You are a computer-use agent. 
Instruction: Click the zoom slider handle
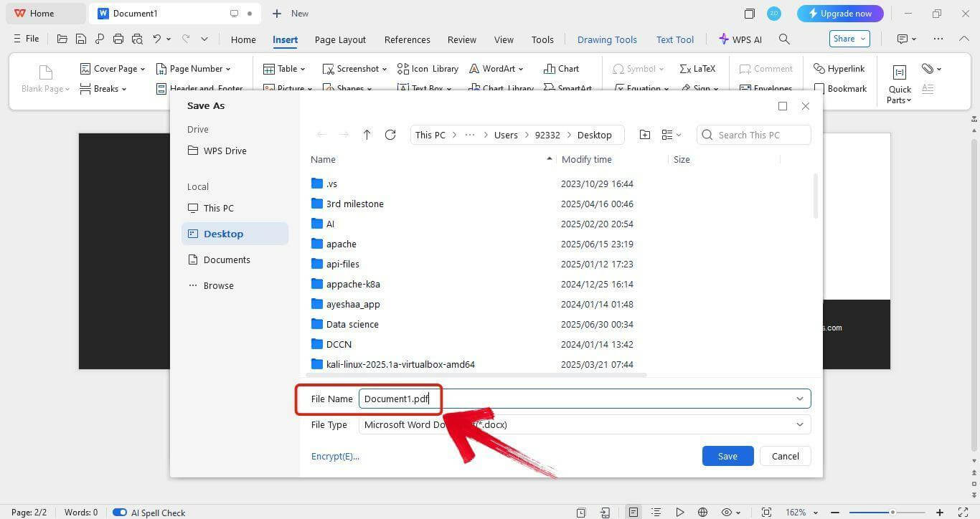892,513
